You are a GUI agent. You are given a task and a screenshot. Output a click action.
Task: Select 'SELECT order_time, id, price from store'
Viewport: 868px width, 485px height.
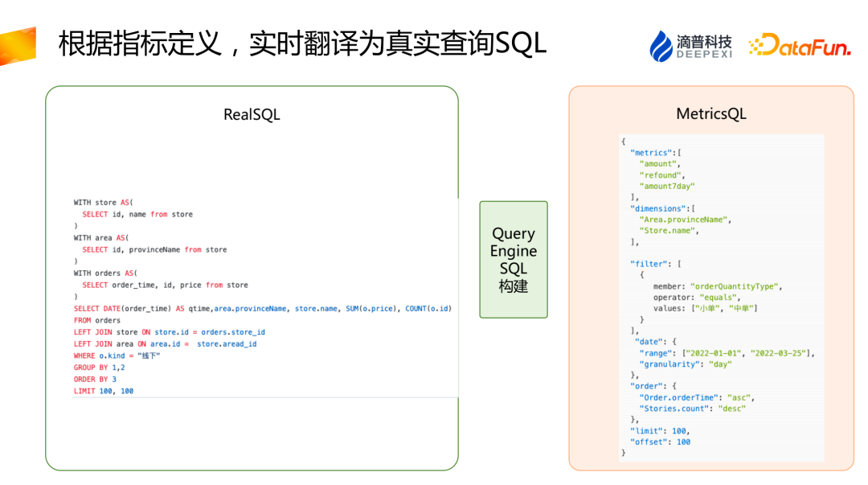click(x=165, y=285)
